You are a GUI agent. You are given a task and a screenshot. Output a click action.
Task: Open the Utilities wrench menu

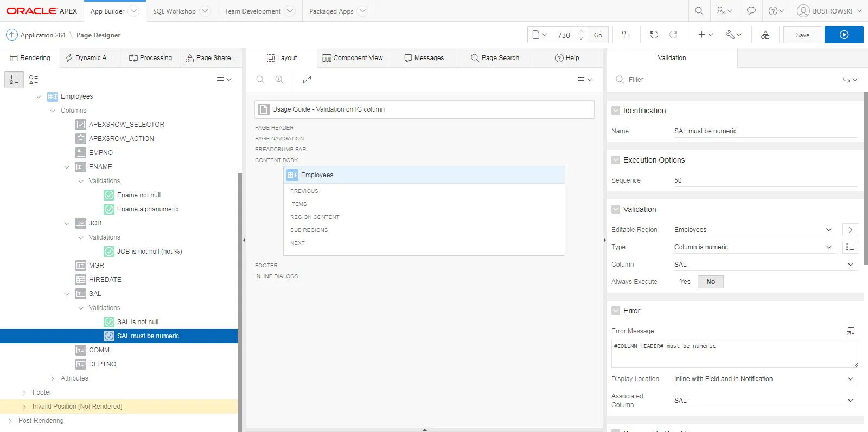pyautogui.click(x=733, y=35)
